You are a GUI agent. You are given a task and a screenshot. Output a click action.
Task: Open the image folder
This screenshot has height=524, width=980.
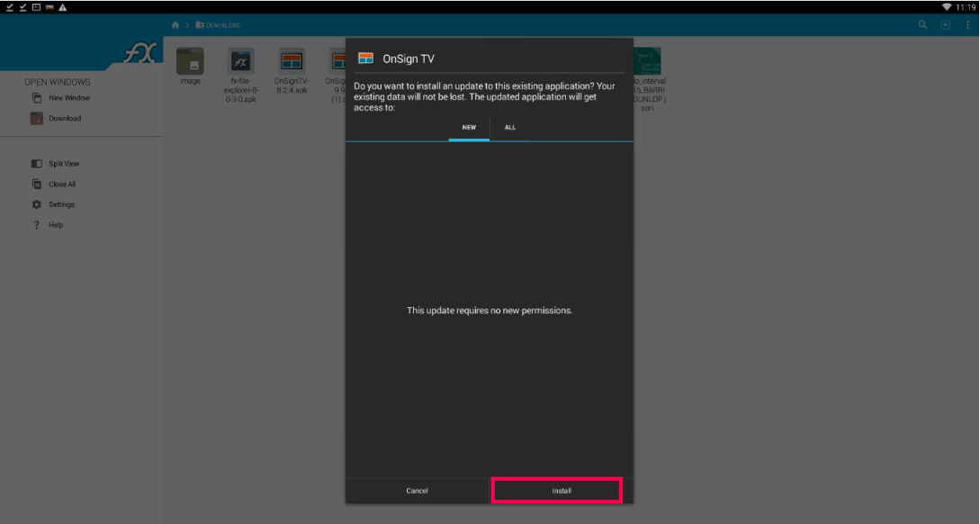coord(190,67)
